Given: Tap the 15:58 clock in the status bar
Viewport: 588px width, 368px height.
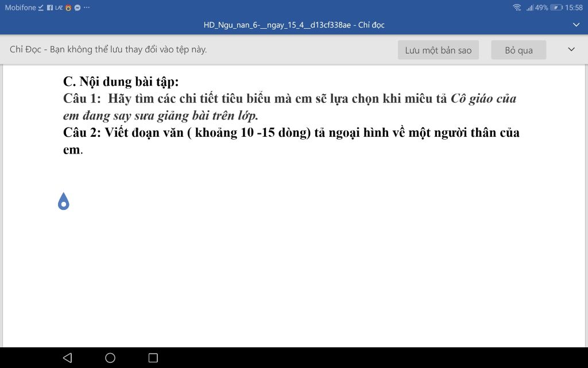Looking at the screenshot, I should [574, 7].
